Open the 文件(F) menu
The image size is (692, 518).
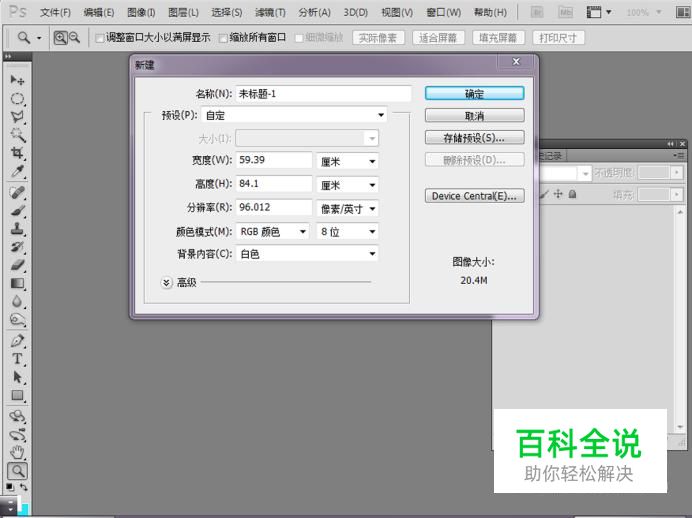click(x=55, y=12)
